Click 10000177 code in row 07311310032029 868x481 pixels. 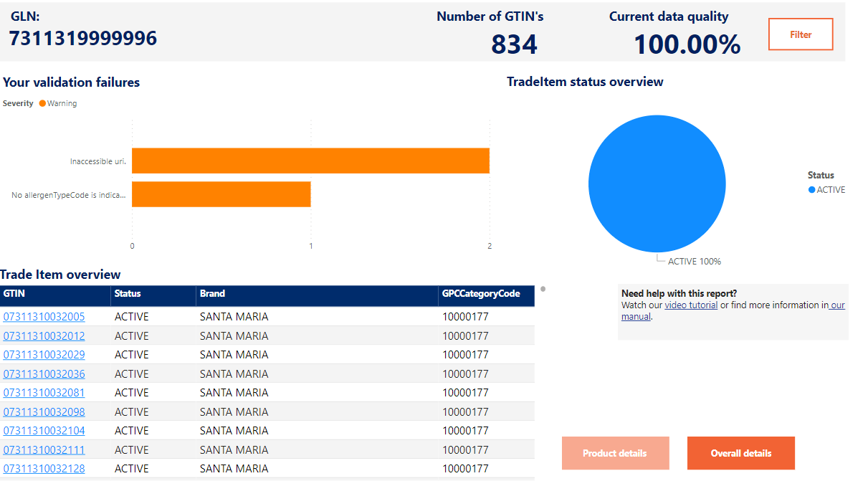tap(465, 355)
